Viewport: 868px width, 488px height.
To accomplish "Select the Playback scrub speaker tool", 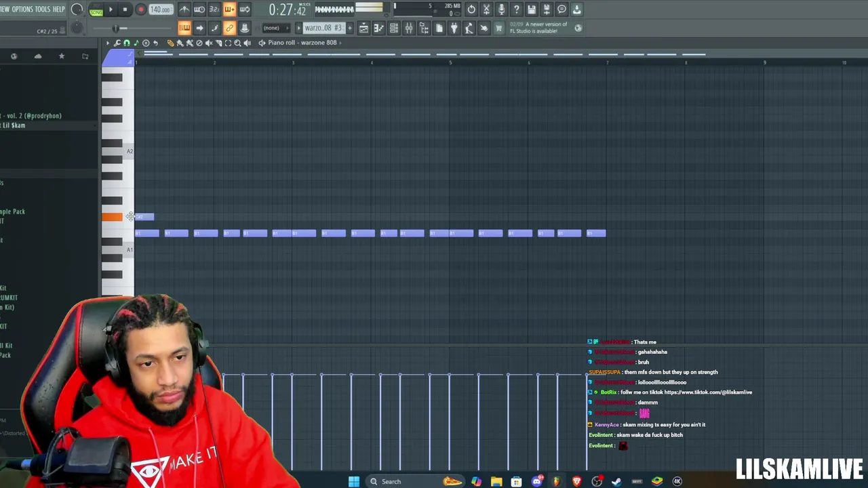I will point(247,43).
